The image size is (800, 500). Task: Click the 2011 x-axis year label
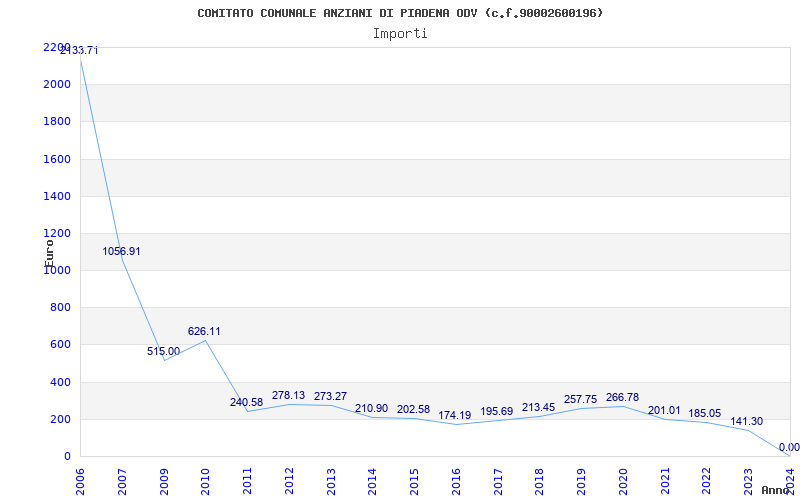[247, 481]
